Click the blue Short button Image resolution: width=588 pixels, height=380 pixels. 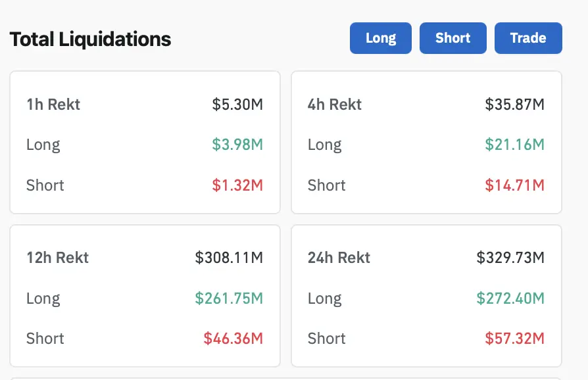(453, 38)
